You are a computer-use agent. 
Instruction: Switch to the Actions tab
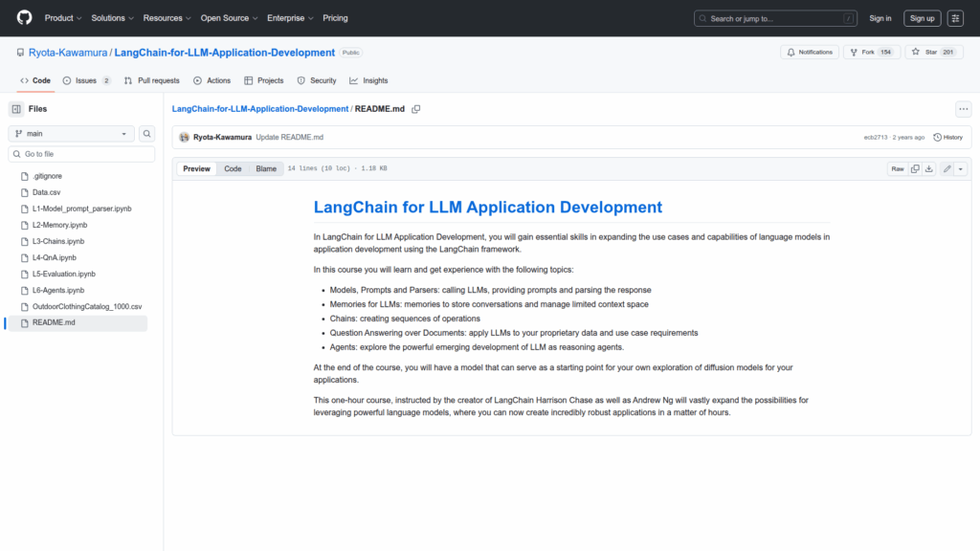(212, 80)
